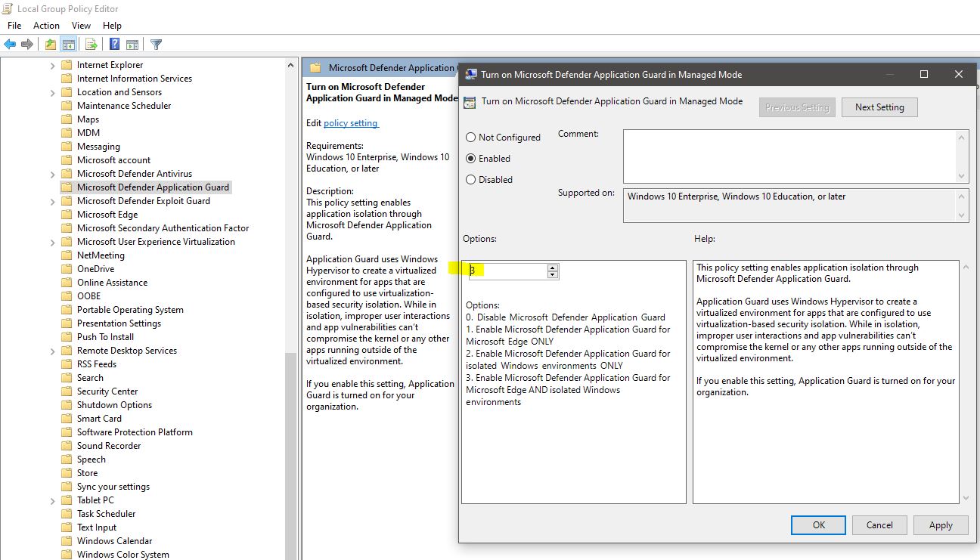Open Help using the question mark icon

tap(114, 44)
